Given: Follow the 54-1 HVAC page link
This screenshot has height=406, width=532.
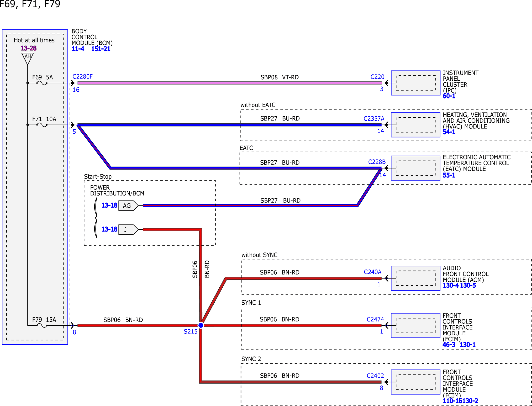Looking at the screenshot, I should click(x=449, y=132).
